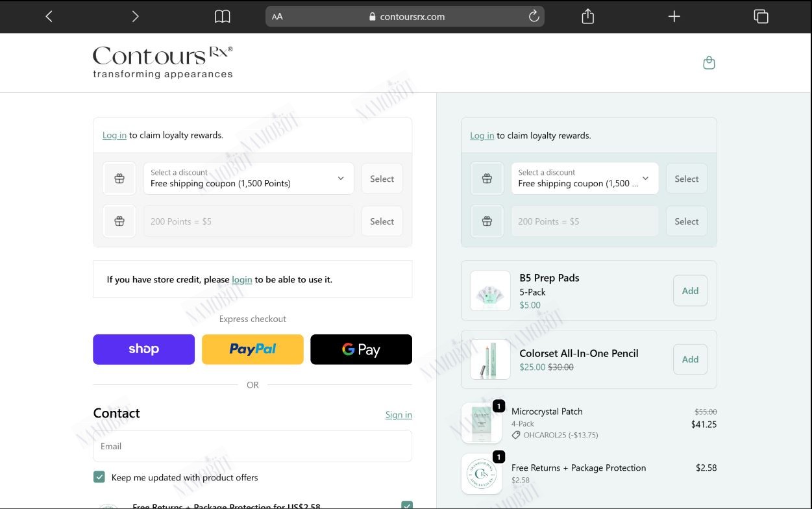The image size is (812, 509).
Task: Click Log in link in left loyalty box
Action: tap(114, 135)
